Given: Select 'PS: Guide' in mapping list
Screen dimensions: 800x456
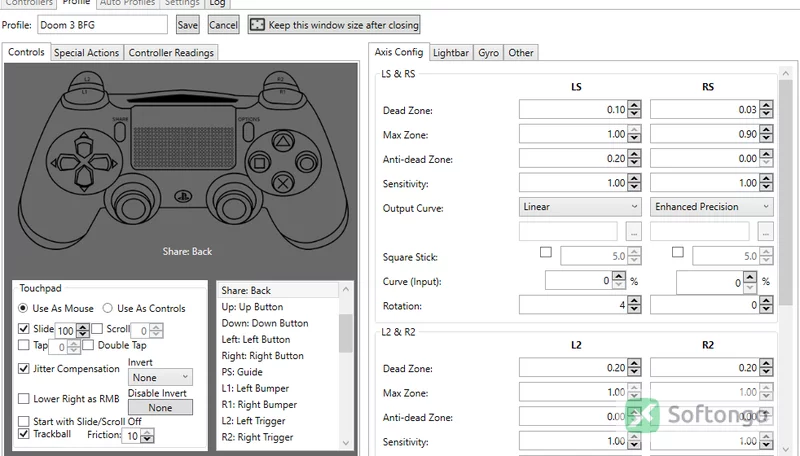Looking at the screenshot, I should [242, 372].
